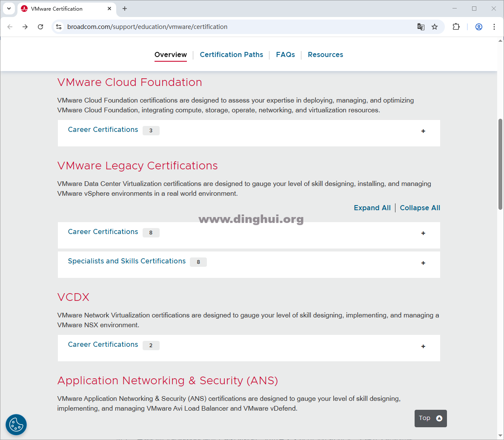Open the Resources tab
This screenshot has width=504, height=440.
point(325,54)
